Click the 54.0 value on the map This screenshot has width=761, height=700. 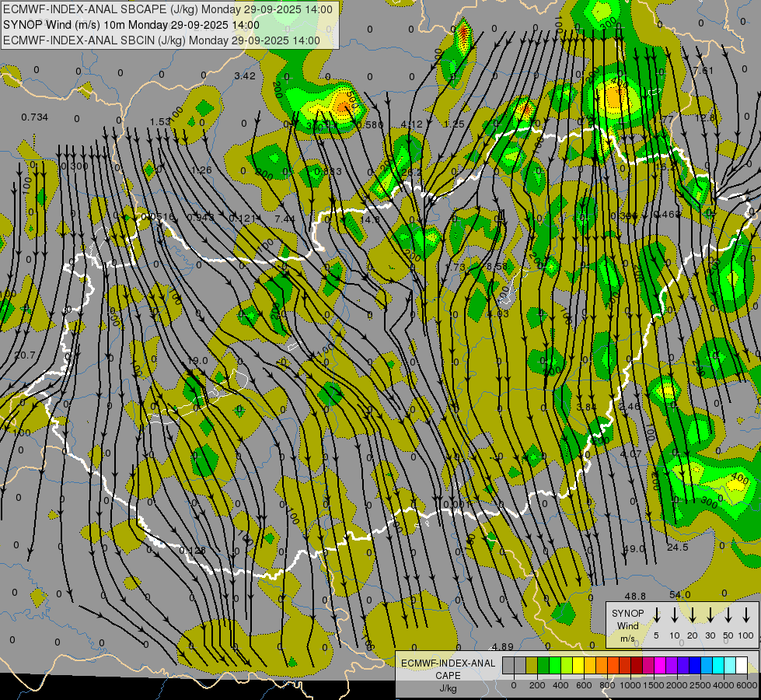coord(679,595)
